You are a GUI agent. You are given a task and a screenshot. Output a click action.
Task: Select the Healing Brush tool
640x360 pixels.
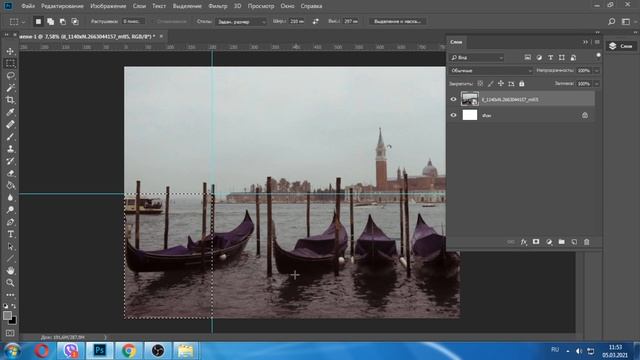[x=10, y=124]
